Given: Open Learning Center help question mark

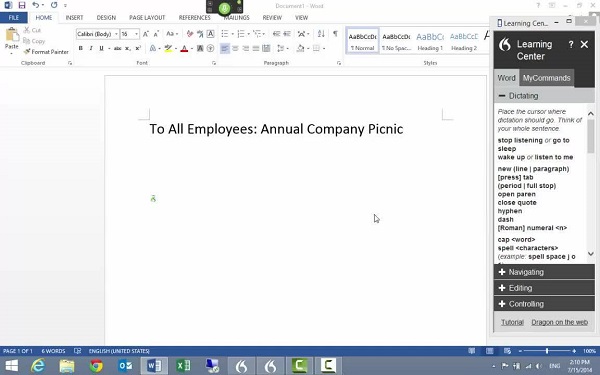Looking at the screenshot, I should (x=571, y=45).
